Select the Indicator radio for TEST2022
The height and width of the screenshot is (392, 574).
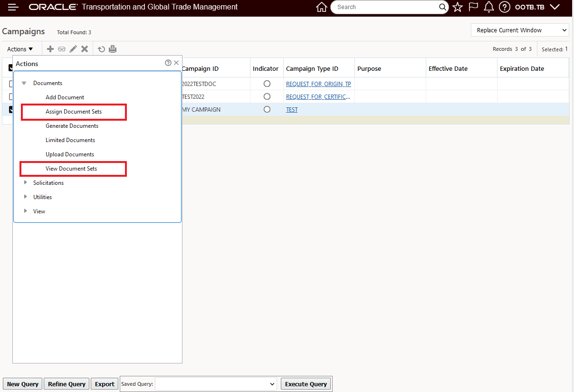(x=267, y=96)
